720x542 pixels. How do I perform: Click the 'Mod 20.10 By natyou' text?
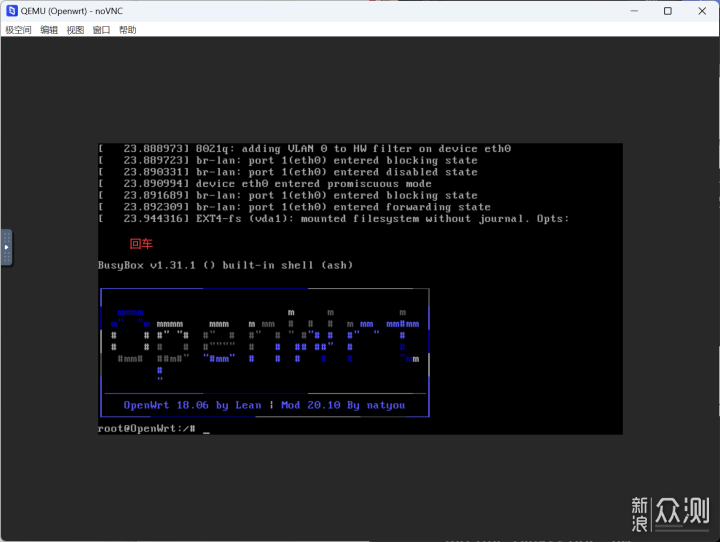tap(343, 405)
